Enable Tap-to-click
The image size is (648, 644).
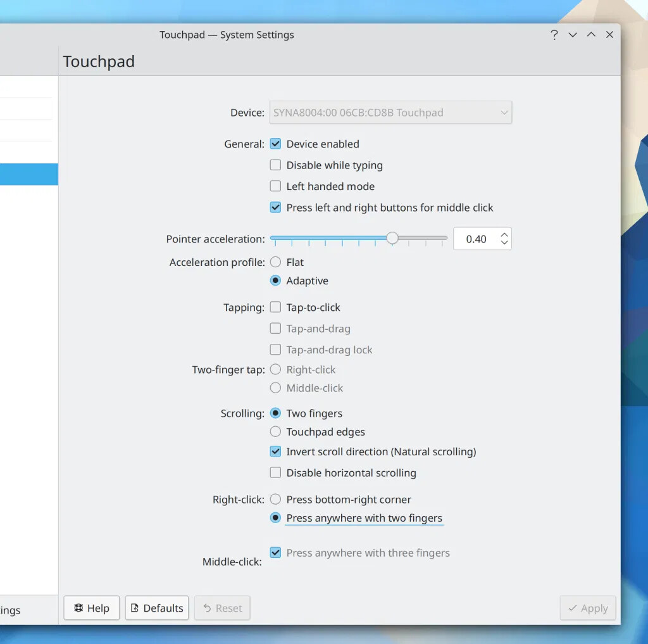coord(275,307)
